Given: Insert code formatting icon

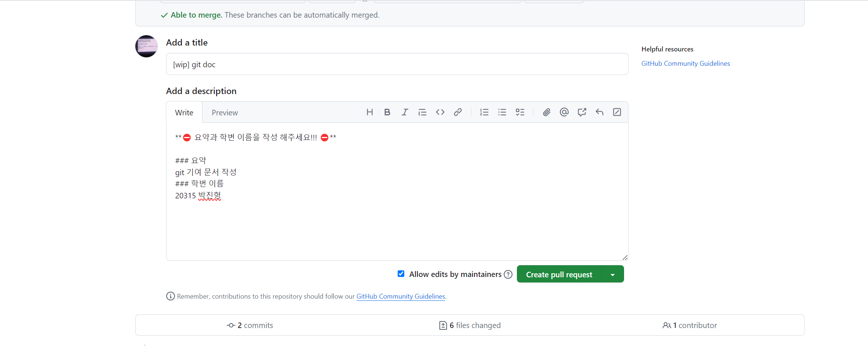Looking at the screenshot, I should [440, 112].
